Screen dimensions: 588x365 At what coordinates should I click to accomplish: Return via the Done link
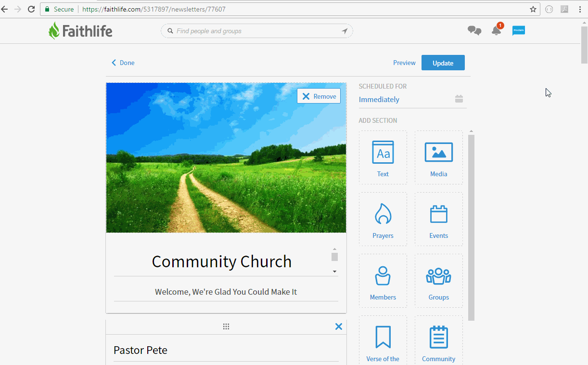click(123, 63)
